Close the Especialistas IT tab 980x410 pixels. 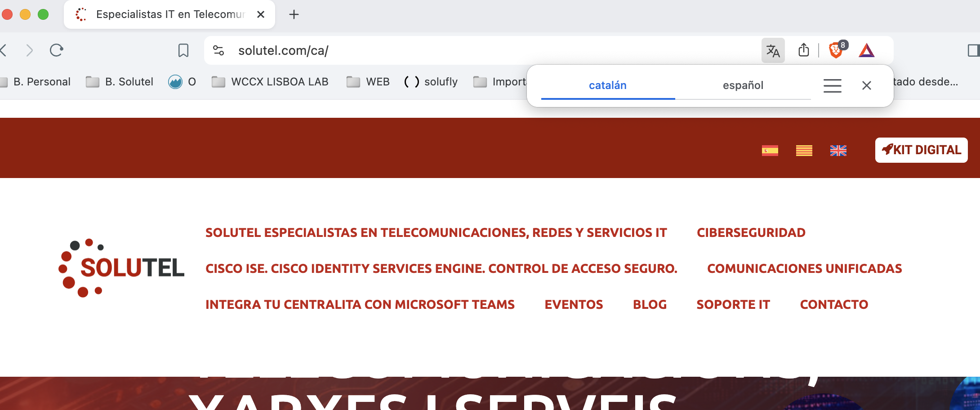[261, 14]
